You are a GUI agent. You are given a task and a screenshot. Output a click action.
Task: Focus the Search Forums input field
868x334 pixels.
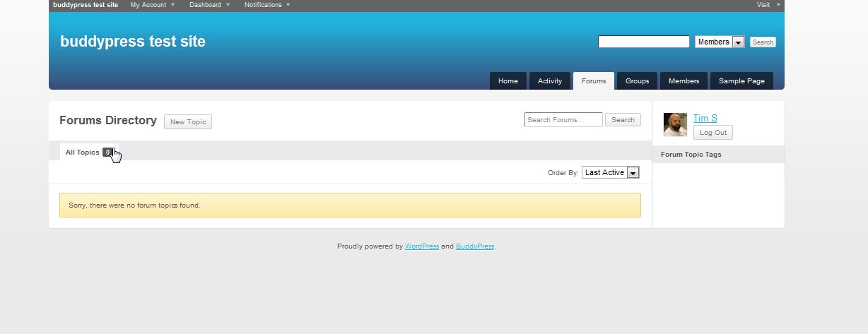pyautogui.click(x=563, y=120)
